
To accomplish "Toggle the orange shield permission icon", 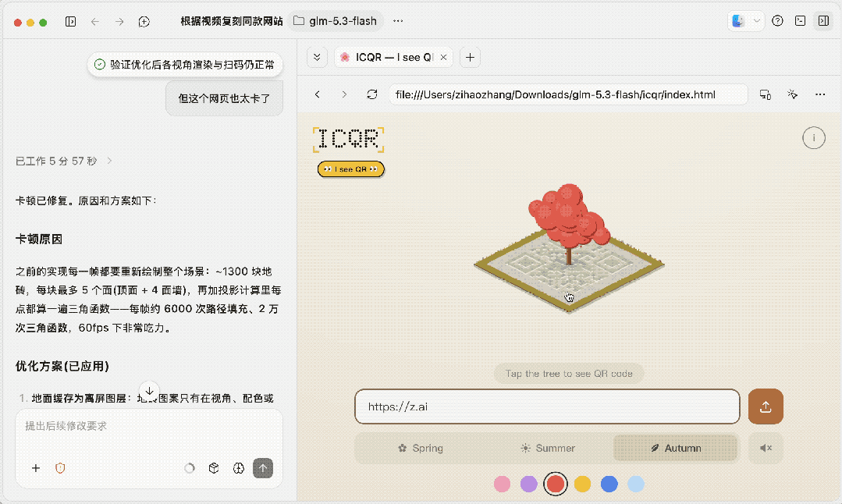I will coord(60,468).
